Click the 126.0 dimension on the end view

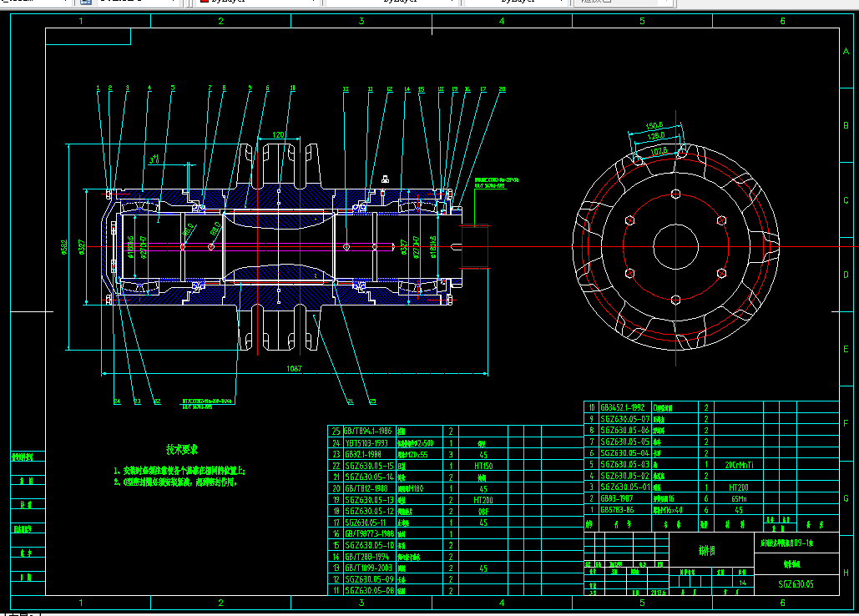pos(656,136)
